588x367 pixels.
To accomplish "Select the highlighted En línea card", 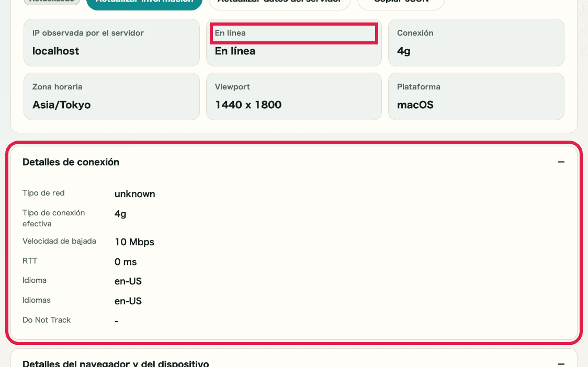I will coord(293,33).
